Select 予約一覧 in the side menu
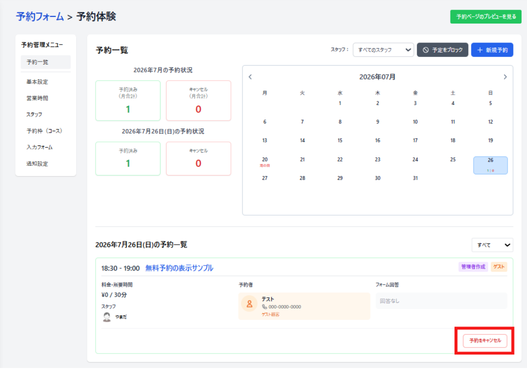Image resolution: width=527 pixels, height=369 pixels. coord(46,62)
